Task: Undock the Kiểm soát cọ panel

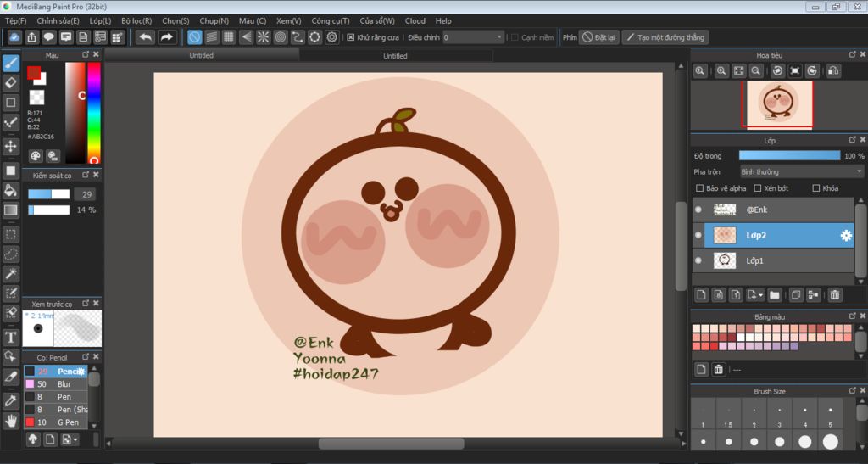Action: pos(86,175)
